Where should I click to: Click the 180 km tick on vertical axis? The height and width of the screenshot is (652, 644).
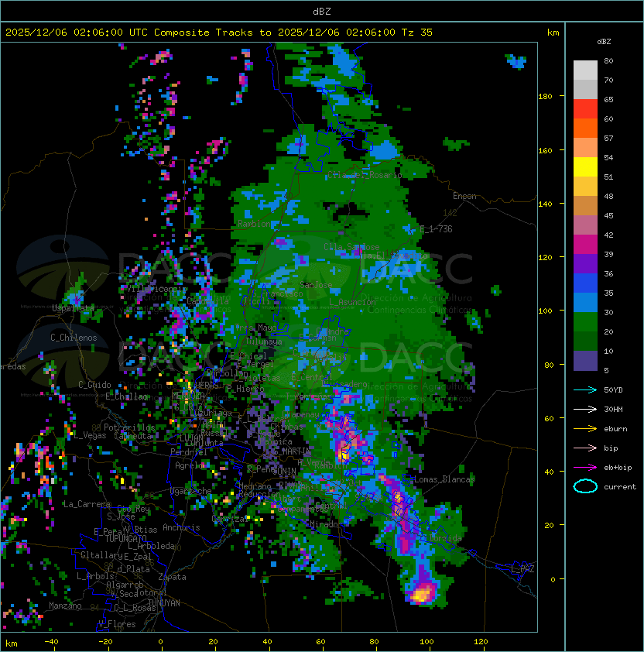pos(545,97)
